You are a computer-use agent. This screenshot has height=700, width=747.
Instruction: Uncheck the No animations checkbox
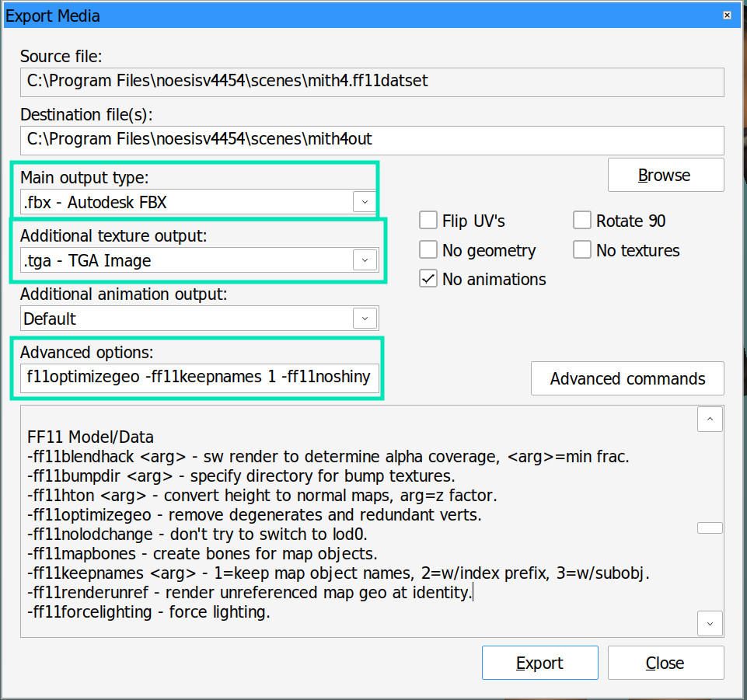coord(428,279)
